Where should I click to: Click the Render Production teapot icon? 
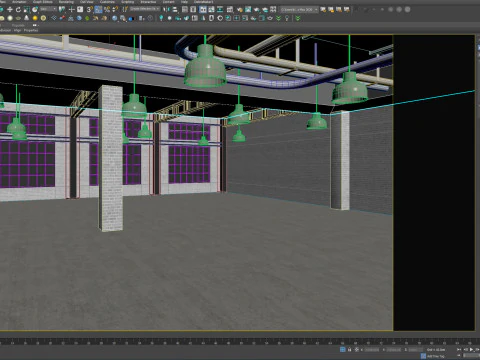[x=257, y=9]
